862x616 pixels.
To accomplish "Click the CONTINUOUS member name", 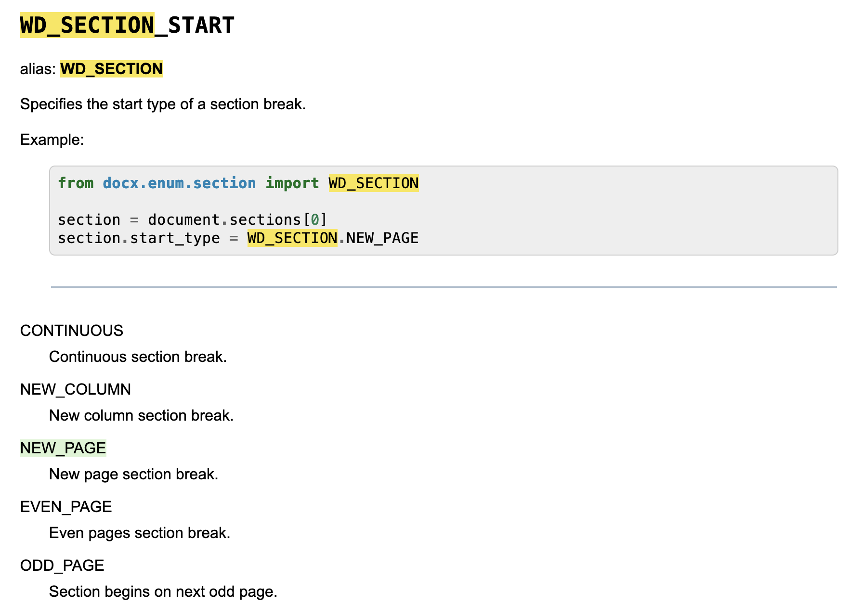I will click(72, 331).
